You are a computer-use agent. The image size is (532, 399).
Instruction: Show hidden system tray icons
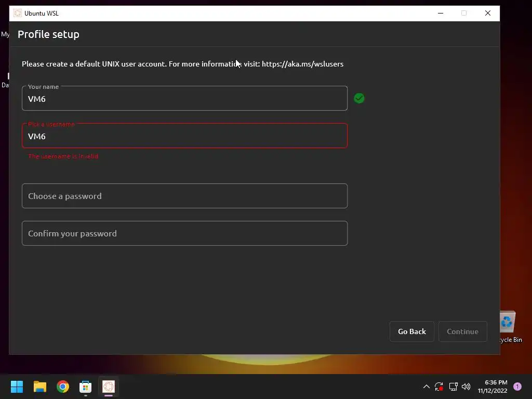click(427, 387)
